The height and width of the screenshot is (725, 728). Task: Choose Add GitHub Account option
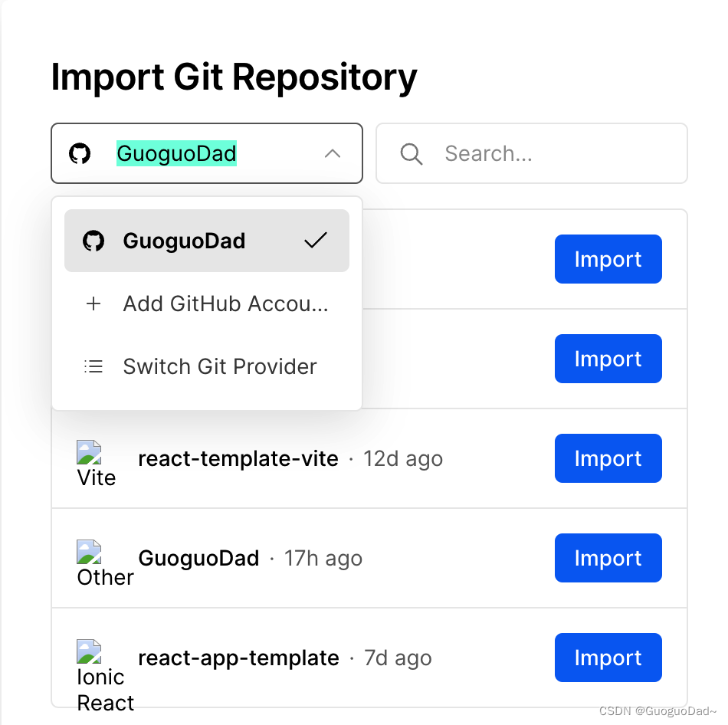(x=207, y=303)
